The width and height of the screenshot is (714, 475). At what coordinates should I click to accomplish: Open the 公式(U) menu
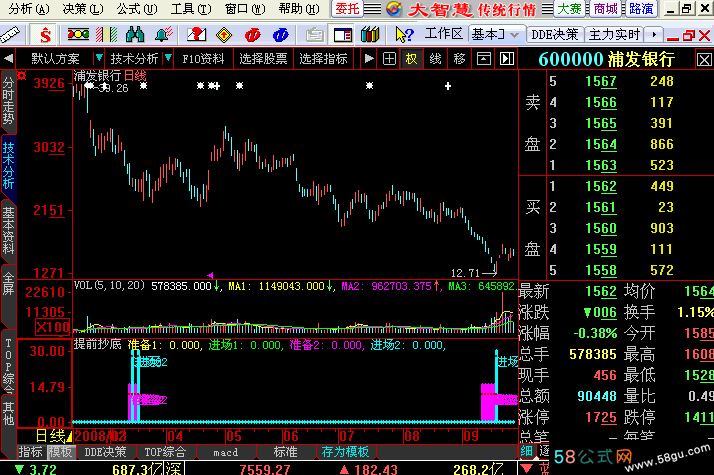(x=137, y=9)
